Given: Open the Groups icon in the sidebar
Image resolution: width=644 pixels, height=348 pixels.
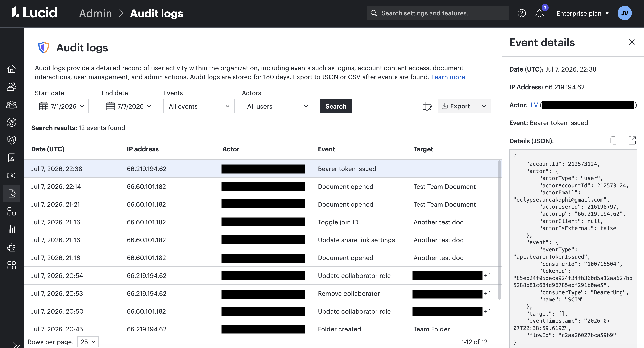Looking at the screenshot, I should pos(12,105).
